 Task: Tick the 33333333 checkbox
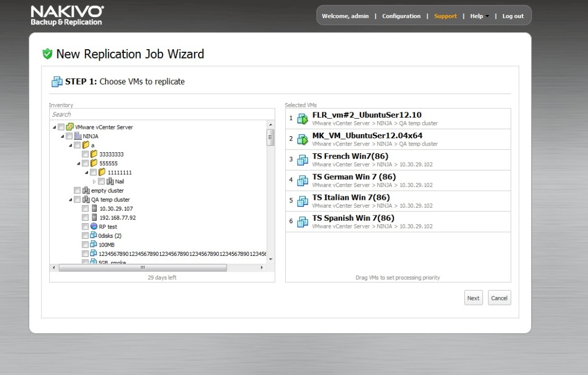pyautogui.click(x=85, y=154)
